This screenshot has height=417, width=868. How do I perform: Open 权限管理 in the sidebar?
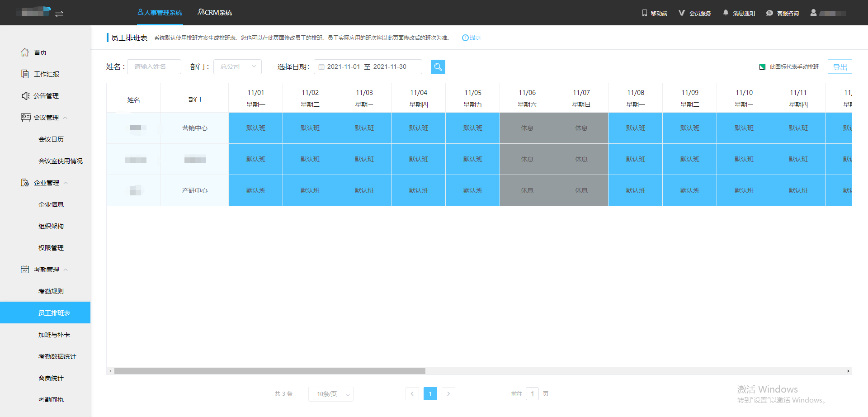51,248
